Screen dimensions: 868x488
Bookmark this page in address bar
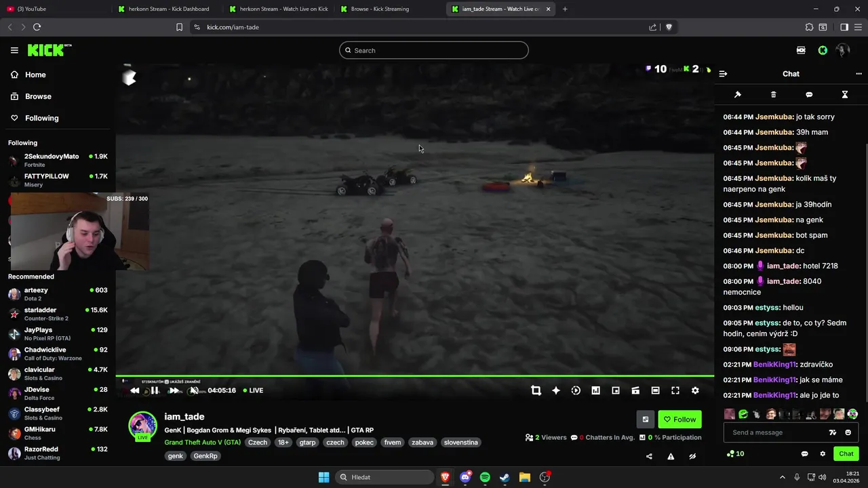point(179,27)
